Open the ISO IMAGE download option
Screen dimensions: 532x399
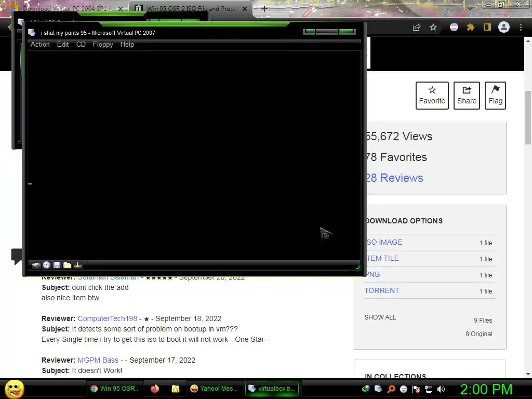[384, 242]
